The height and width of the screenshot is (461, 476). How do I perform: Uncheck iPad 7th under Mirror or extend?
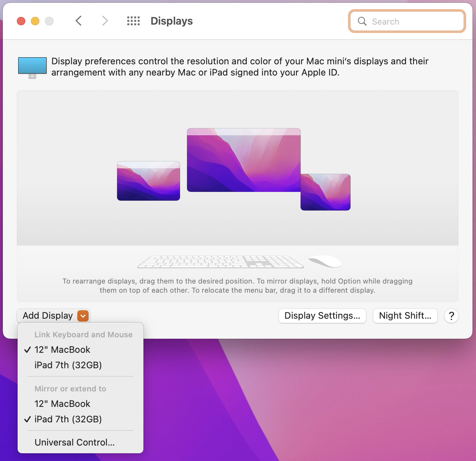81,419
